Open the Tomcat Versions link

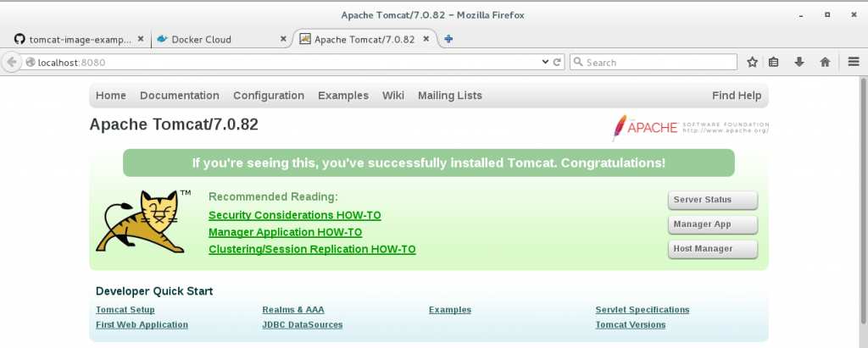631,325
